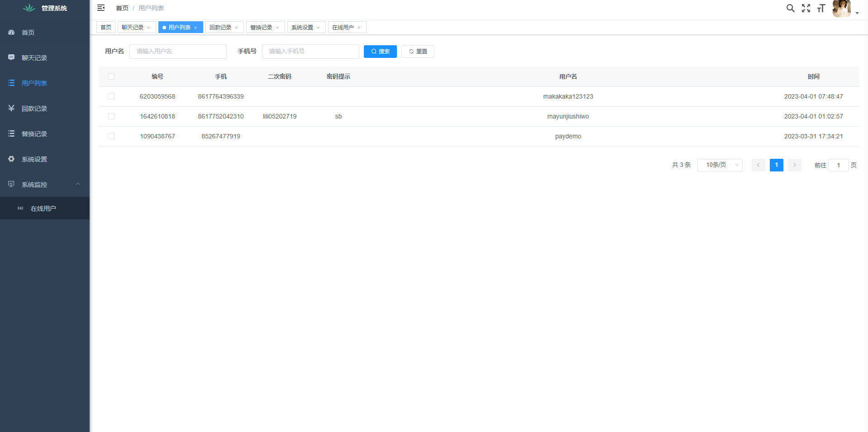The width and height of the screenshot is (868, 432).
Task: Click the yen icon for 回款记录
Action: coord(11,108)
